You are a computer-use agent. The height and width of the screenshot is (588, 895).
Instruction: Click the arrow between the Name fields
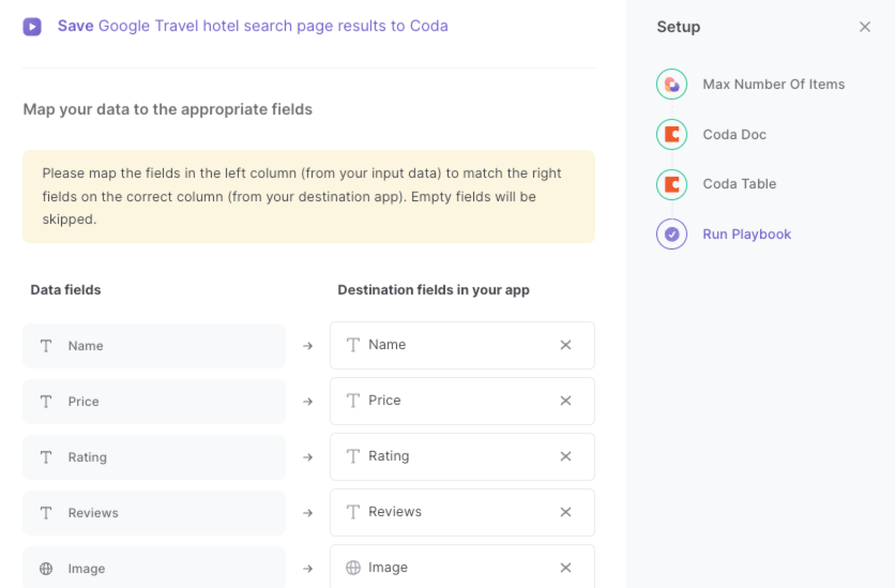[308, 346]
